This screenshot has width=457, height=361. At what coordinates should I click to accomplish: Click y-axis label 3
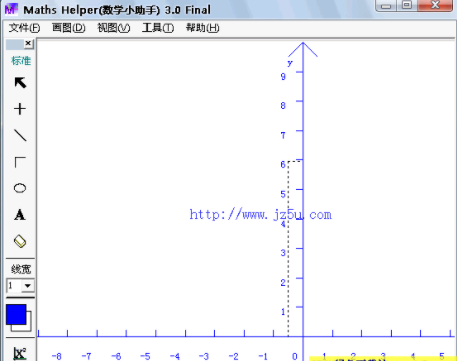click(x=283, y=253)
